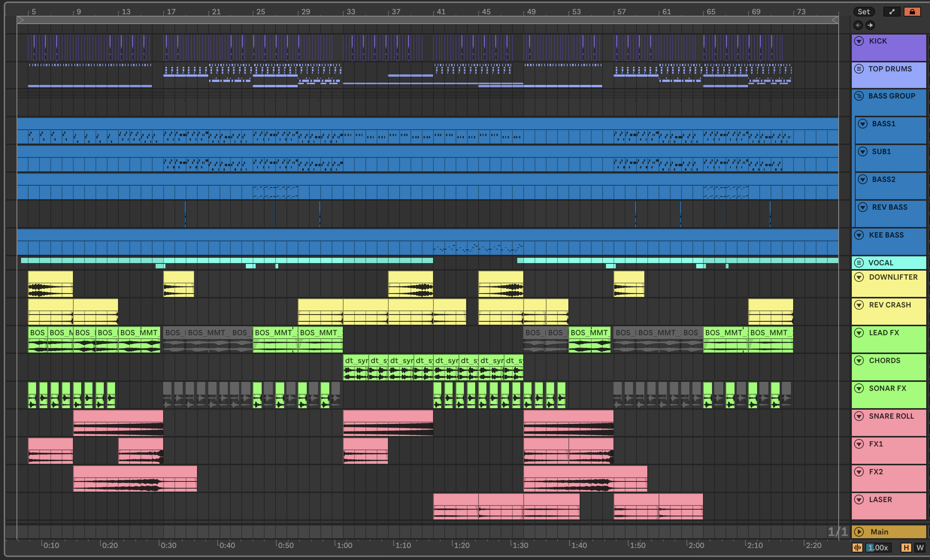The image size is (930, 560).
Task: Collapse the SNARE ROLL track
Action: (x=859, y=416)
